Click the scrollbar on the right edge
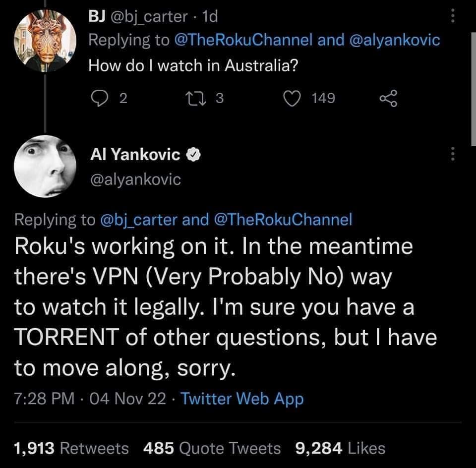 click(x=471, y=89)
